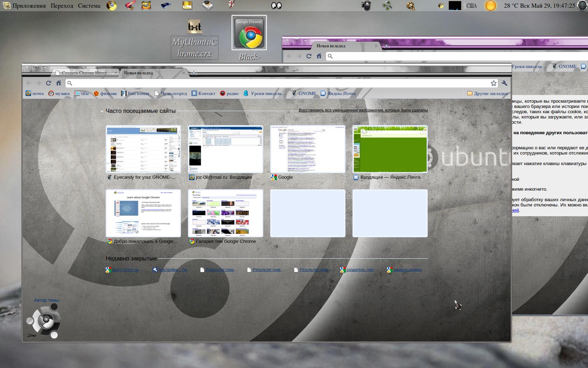Screen dimensions: 588x368
Task: Open the 'Чудо-огород' bookmark
Action: point(171,93)
